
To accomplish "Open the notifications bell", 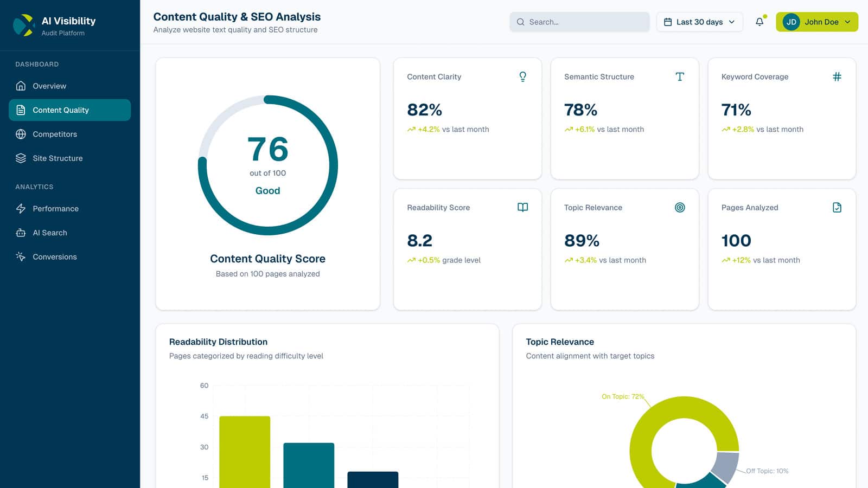I will point(758,22).
